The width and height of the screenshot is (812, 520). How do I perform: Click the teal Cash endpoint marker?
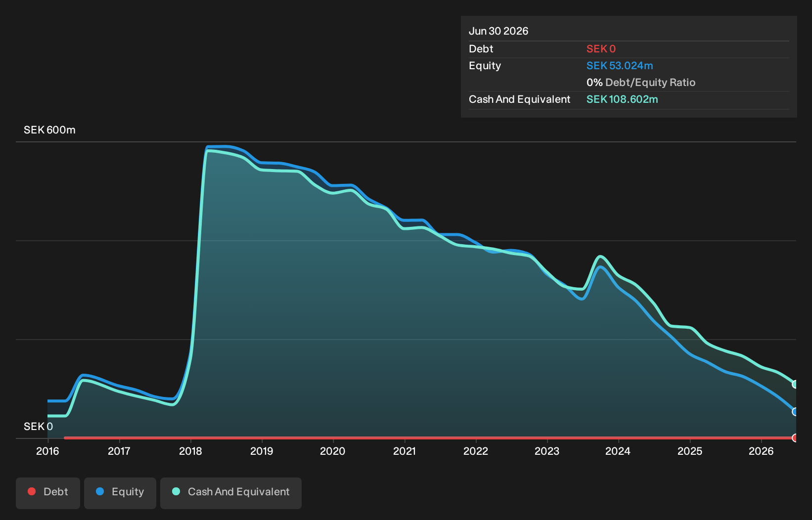795,385
